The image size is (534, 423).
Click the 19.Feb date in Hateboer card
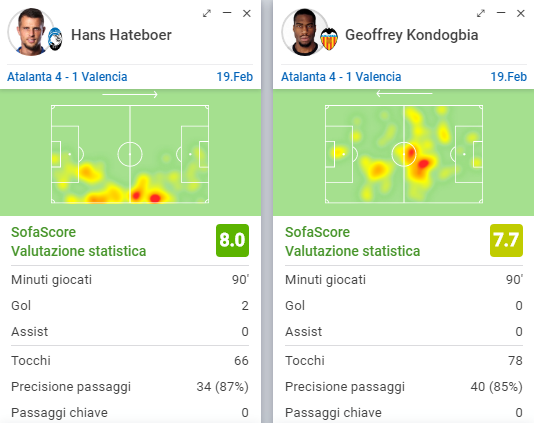[x=235, y=77]
